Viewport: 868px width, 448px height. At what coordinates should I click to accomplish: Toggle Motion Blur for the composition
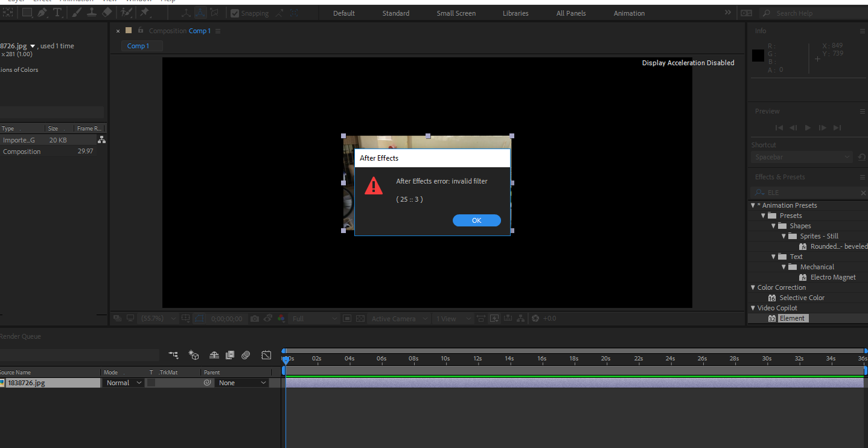[246, 355]
